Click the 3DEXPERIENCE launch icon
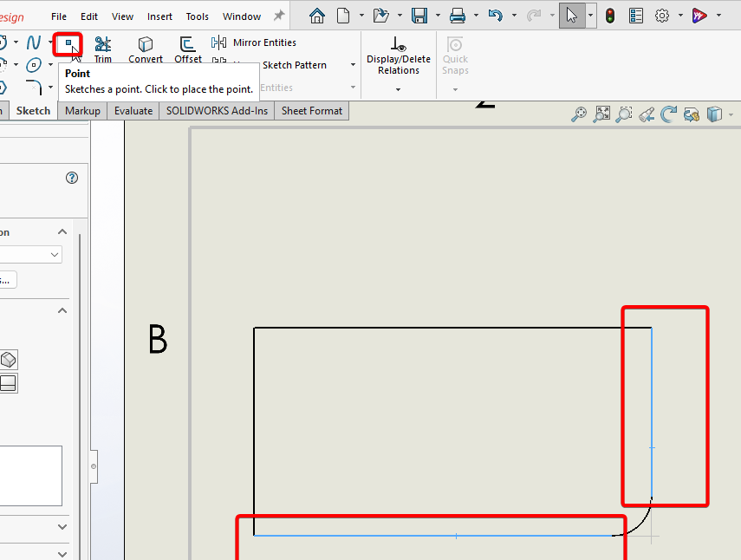The height and width of the screenshot is (560, 741). point(699,16)
